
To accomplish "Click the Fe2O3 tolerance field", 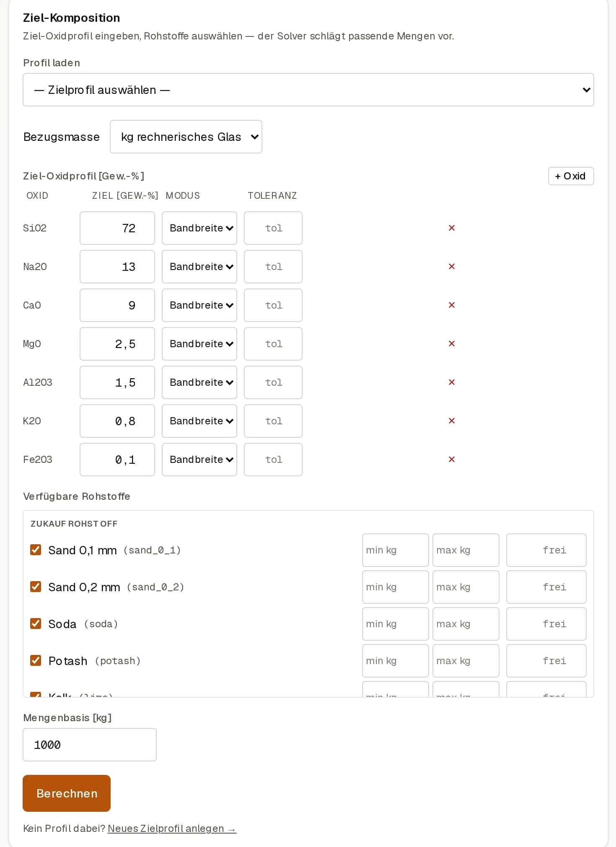I will (x=273, y=460).
